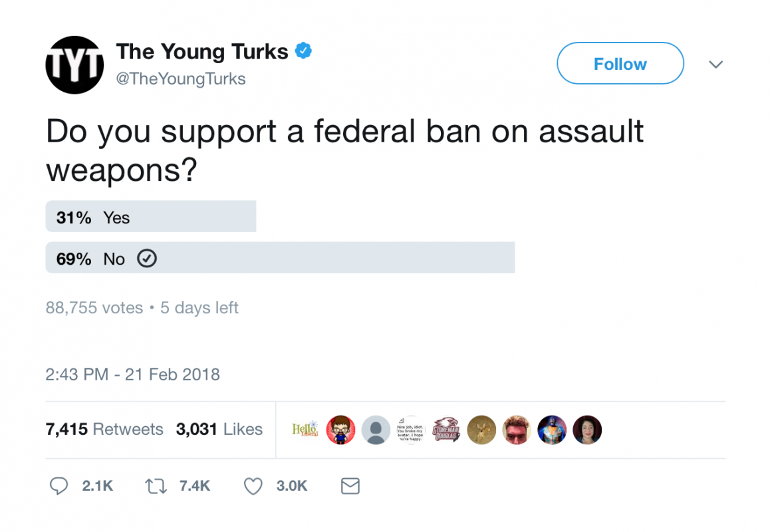Click the TYT profile avatar
The height and width of the screenshot is (532, 770).
74,65
